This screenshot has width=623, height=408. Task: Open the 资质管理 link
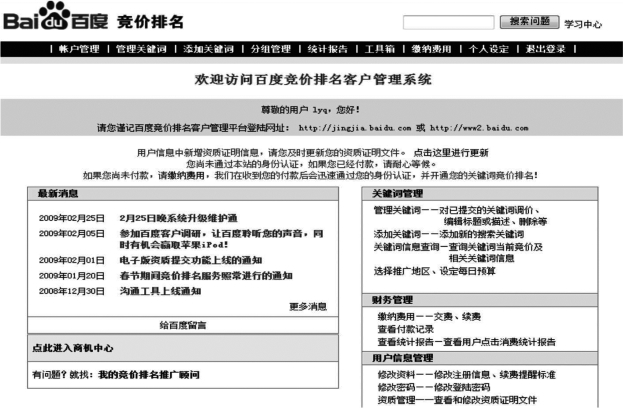click(396, 400)
